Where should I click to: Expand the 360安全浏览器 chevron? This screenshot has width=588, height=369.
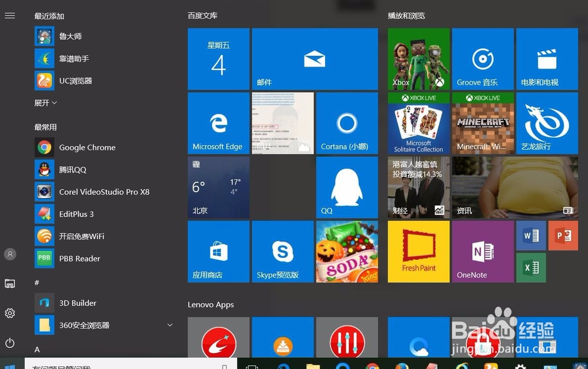tap(170, 325)
